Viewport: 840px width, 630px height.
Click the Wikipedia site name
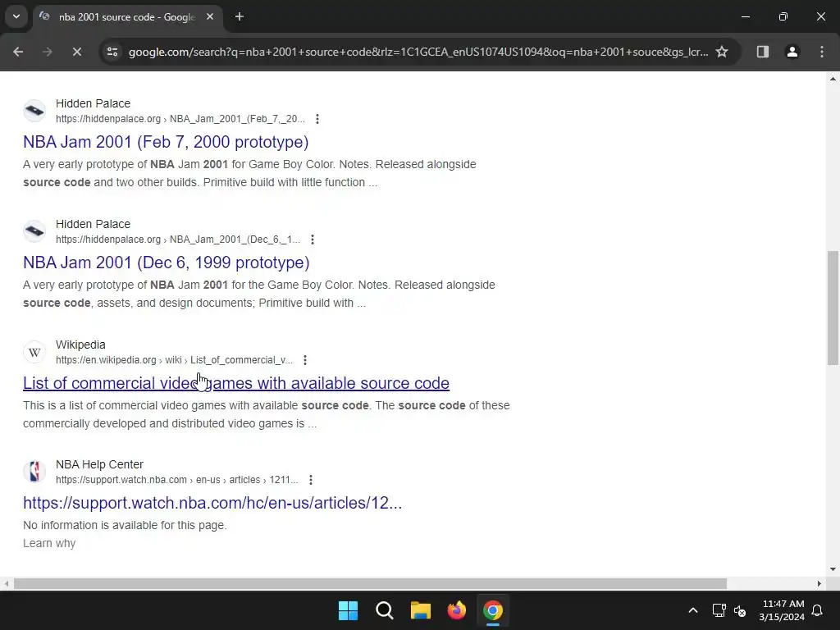pos(80,345)
